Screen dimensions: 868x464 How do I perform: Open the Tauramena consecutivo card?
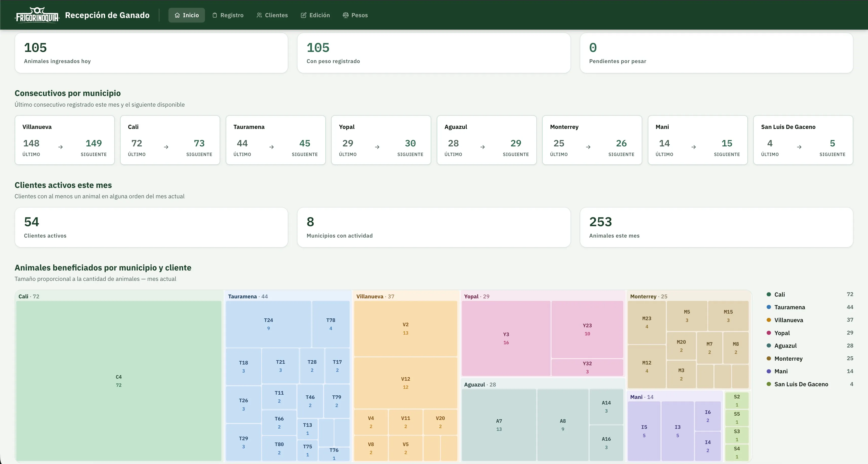(276, 140)
